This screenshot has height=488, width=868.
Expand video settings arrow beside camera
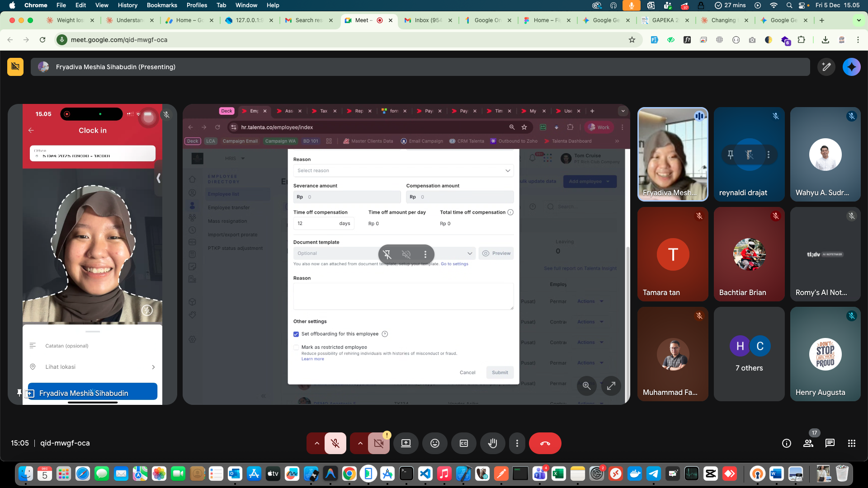[x=360, y=443]
